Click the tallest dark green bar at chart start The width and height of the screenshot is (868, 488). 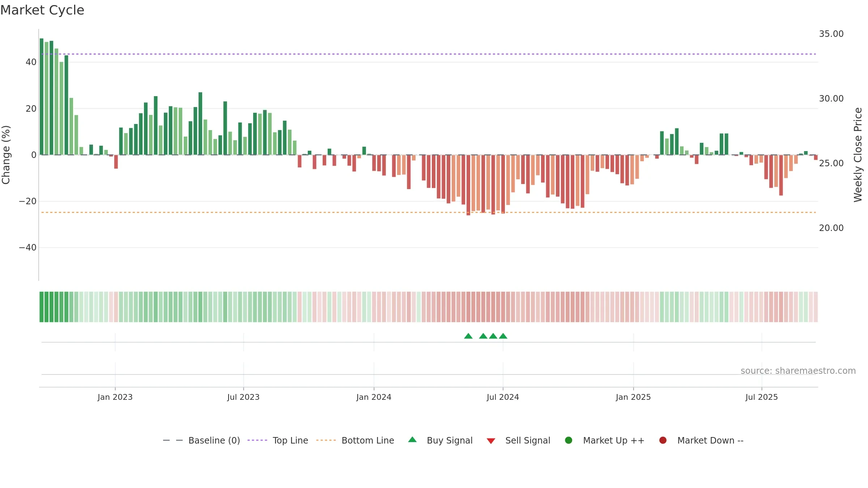(42, 97)
